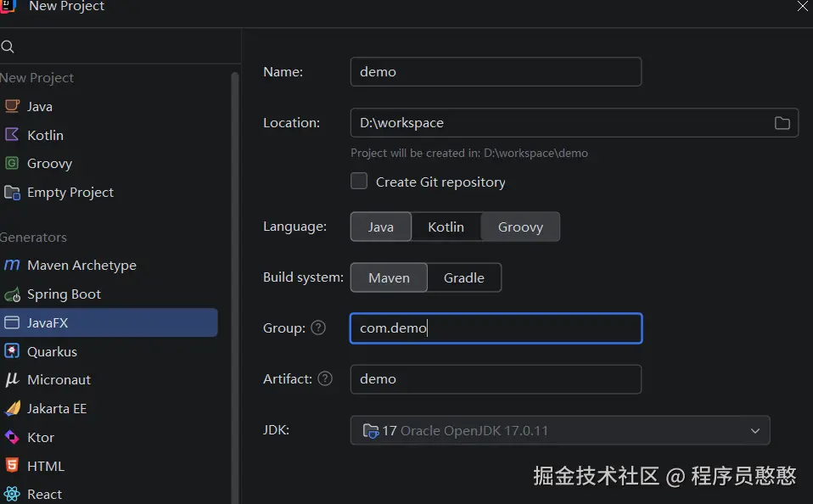Click the Groovy G icon
Screen dimensions: 813x504
(x=12, y=163)
